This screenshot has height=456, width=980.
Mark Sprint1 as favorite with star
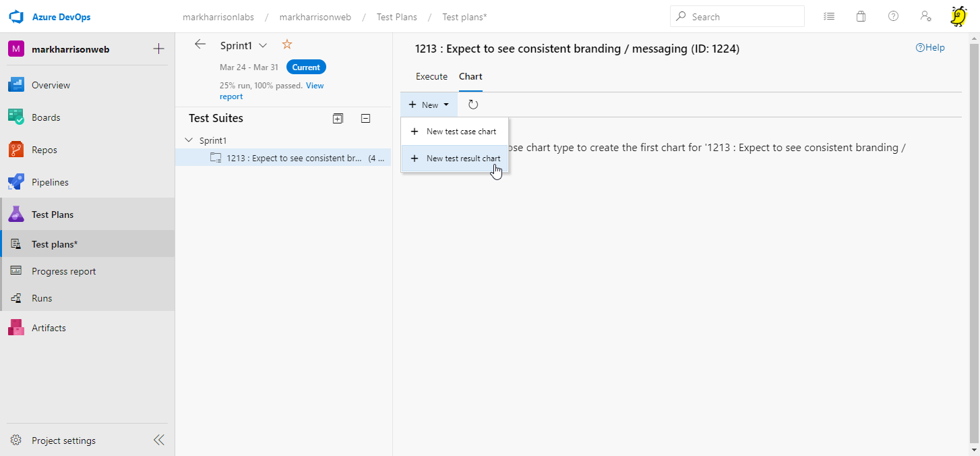pos(287,45)
